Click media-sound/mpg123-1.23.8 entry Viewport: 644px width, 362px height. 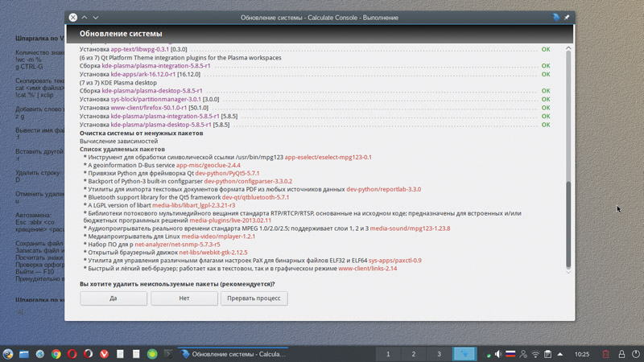410,228
